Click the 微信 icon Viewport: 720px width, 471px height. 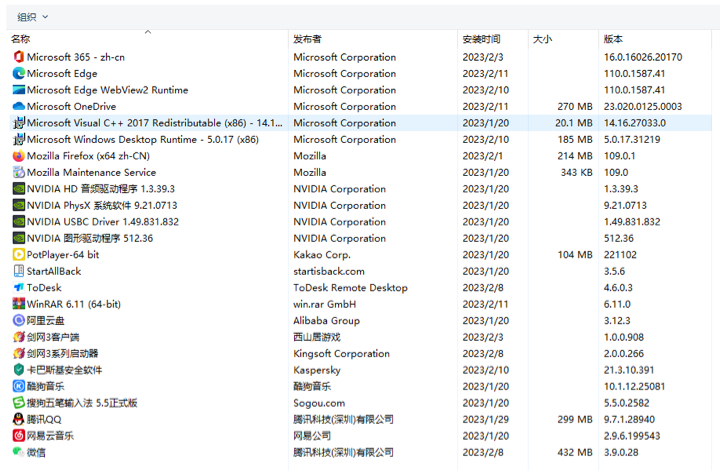tap(18, 453)
